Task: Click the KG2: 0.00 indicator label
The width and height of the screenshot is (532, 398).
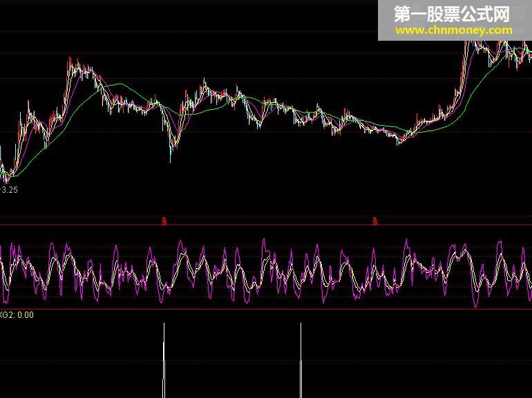Action: point(17,315)
